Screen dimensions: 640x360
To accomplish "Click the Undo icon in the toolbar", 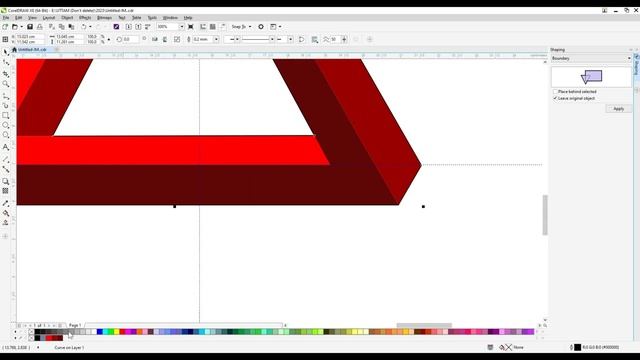I will (84, 27).
